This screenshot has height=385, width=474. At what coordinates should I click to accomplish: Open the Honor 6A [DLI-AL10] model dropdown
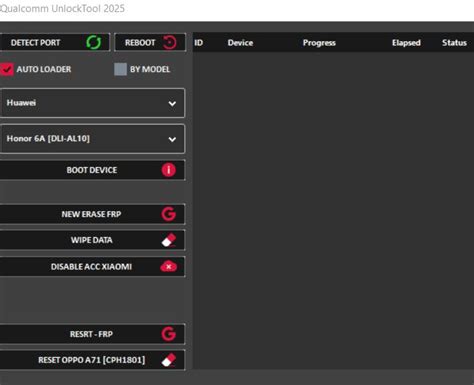pyautogui.click(x=92, y=139)
